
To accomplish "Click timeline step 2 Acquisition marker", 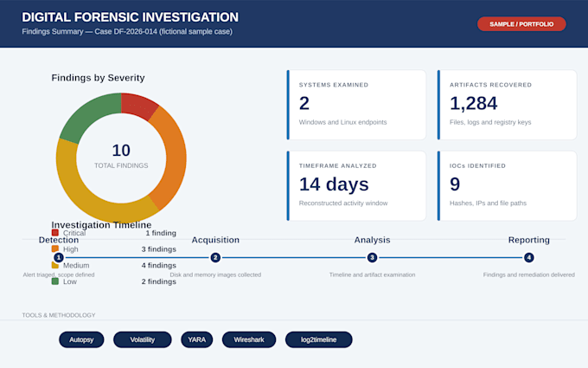I will click(x=215, y=258).
